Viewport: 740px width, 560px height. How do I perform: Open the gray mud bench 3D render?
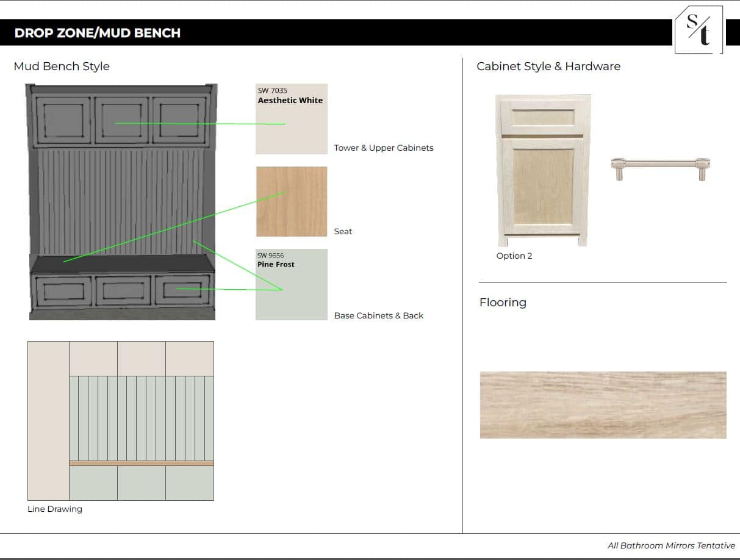click(121, 201)
